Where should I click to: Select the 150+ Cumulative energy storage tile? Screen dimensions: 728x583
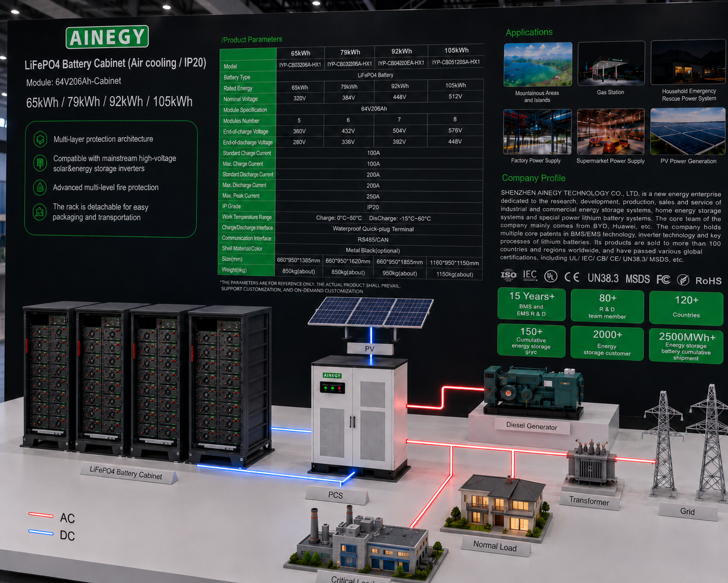click(531, 340)
